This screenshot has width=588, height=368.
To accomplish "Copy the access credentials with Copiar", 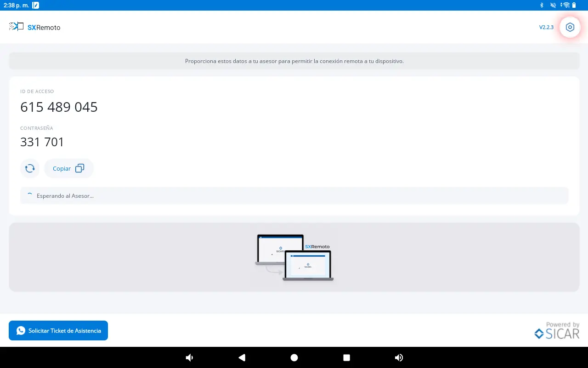I will [68, 168].
